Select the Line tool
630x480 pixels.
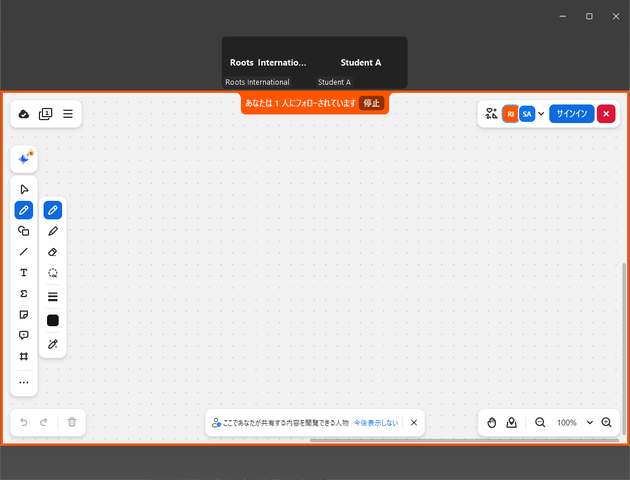pos(24,252)
